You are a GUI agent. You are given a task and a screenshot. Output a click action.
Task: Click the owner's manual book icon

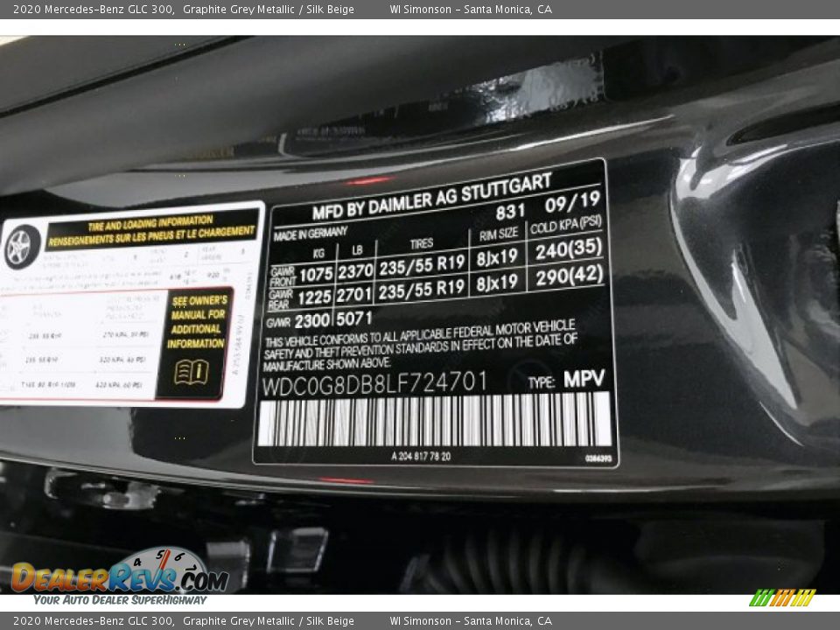(x=192, y=372)
